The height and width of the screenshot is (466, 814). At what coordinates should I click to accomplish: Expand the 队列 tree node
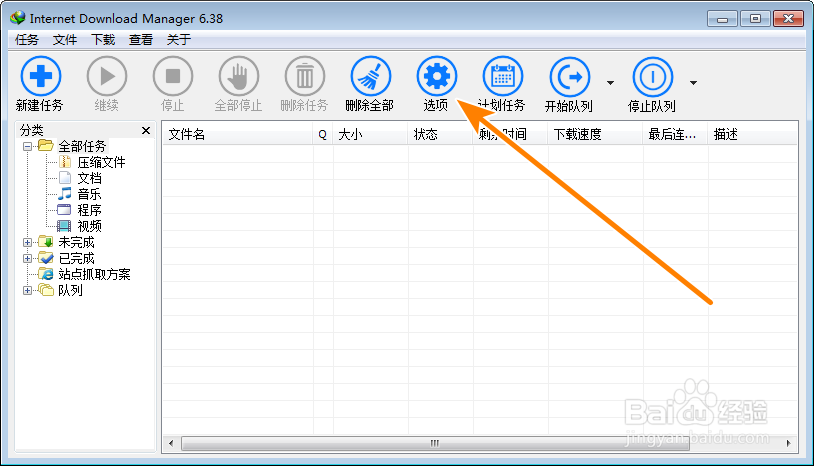(28, 291)
